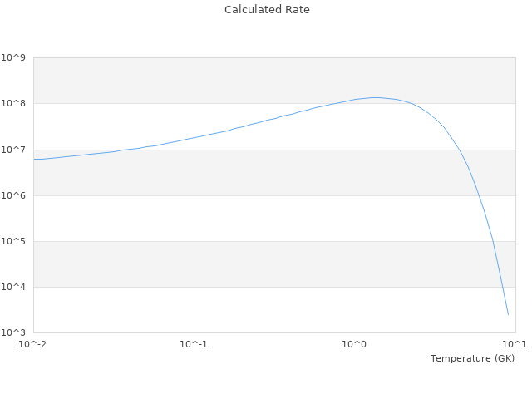Select the 10^8 y-axis tick label

14,104
